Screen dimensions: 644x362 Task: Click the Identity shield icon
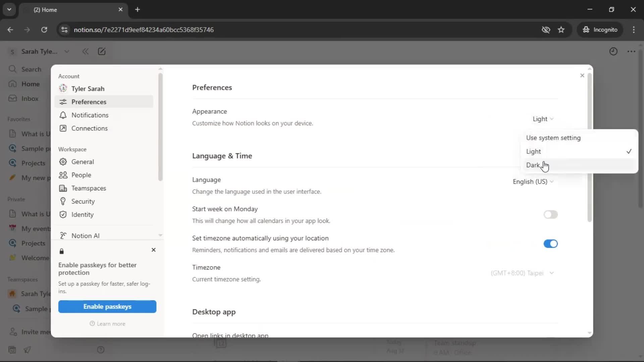point(63,215)
